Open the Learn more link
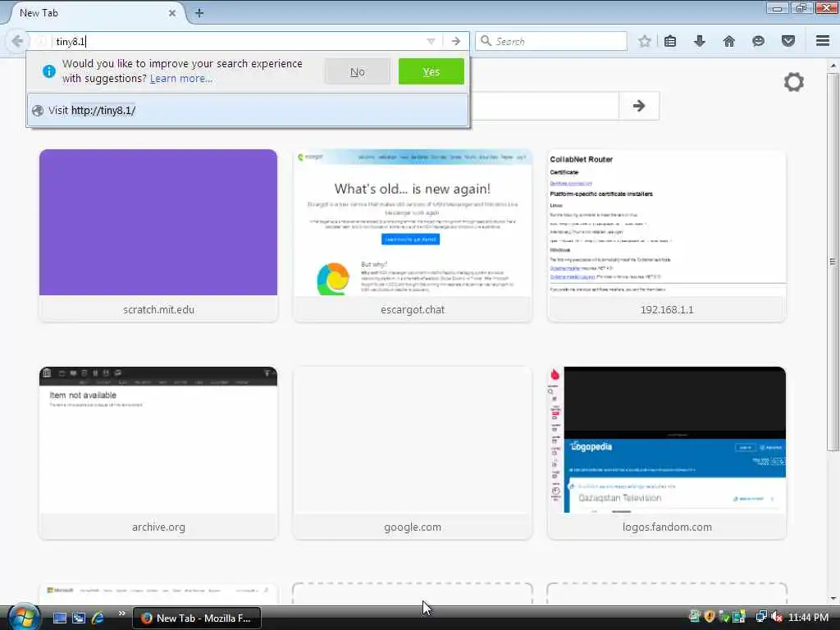 coord(181,79)
